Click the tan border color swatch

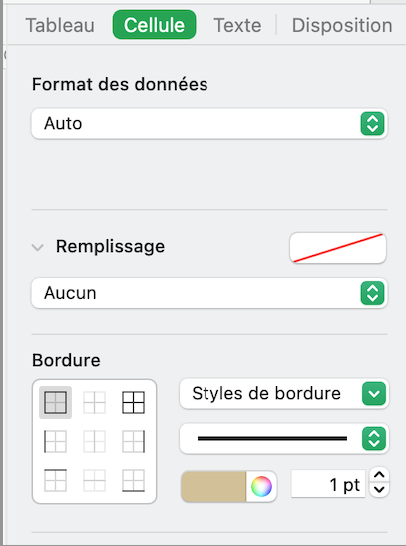213,486
